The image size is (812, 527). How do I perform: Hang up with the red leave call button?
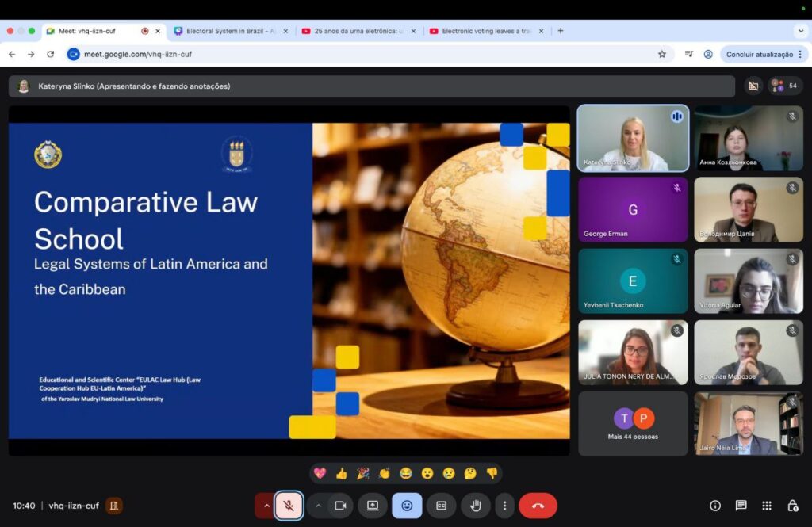[x=538, y=506]
